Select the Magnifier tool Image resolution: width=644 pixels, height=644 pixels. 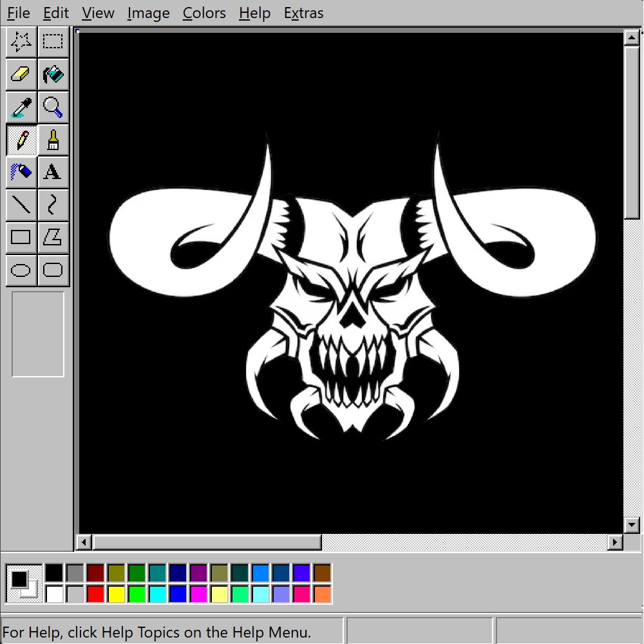pyautogui.click(x=53, y=107)
